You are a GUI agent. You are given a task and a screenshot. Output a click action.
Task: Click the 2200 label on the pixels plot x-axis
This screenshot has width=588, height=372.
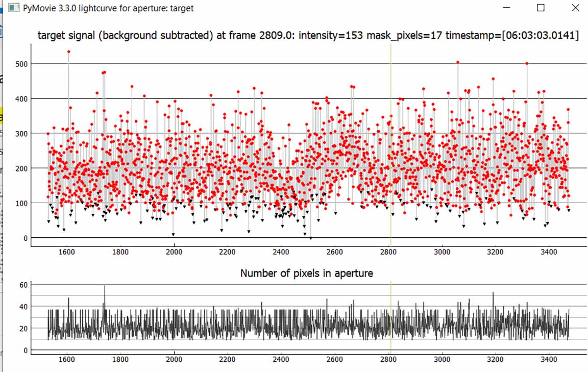(227, 359)
